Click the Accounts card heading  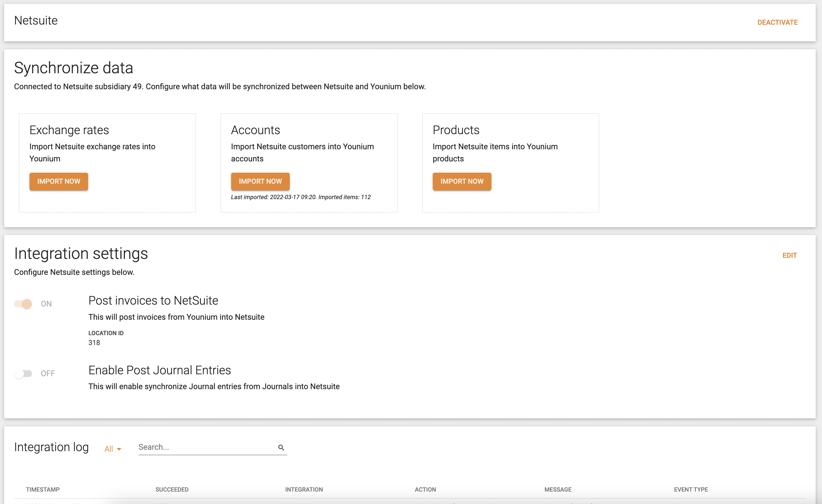(255, 130)
